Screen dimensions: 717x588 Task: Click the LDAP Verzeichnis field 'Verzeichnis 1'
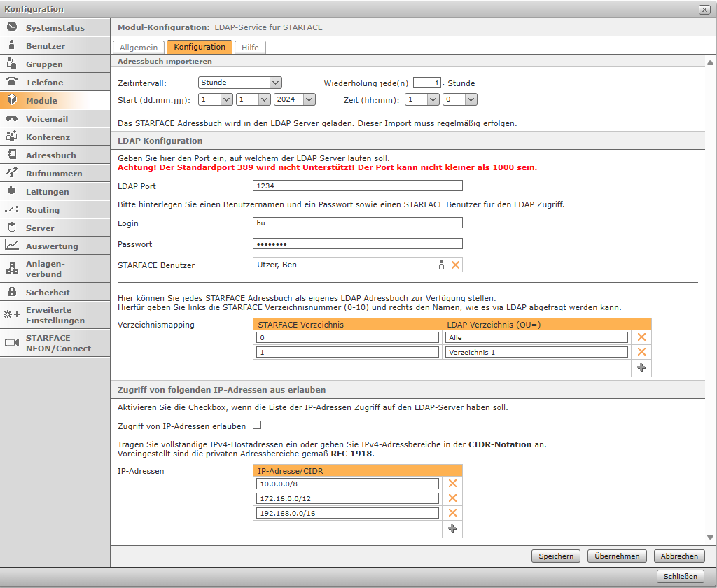pos(536,352)
